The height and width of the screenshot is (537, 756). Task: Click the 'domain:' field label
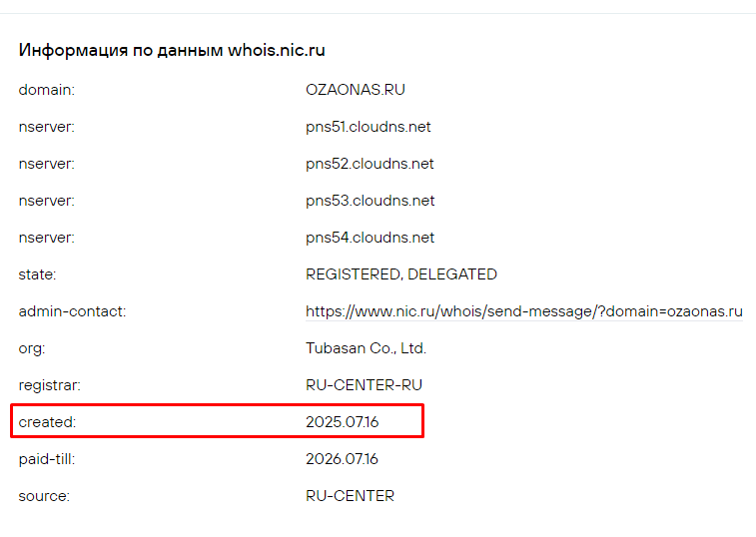46,90
